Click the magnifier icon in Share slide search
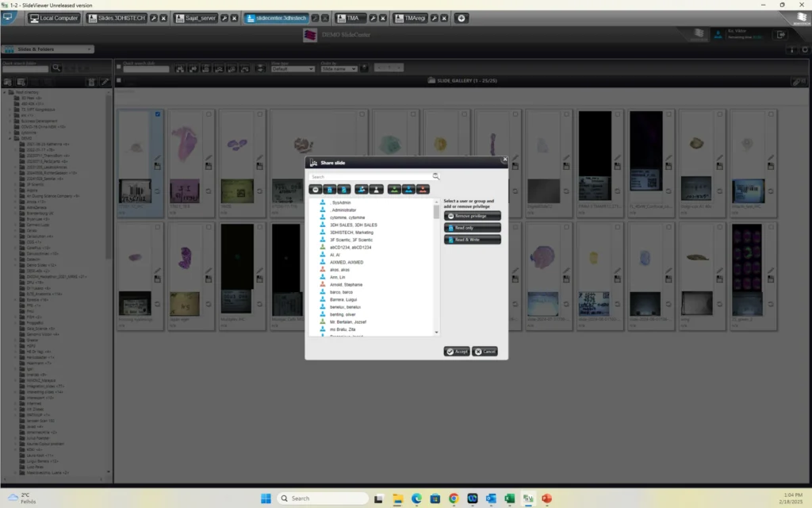The image size is (812, 508). pyautogui.click(x=435, y=177)
